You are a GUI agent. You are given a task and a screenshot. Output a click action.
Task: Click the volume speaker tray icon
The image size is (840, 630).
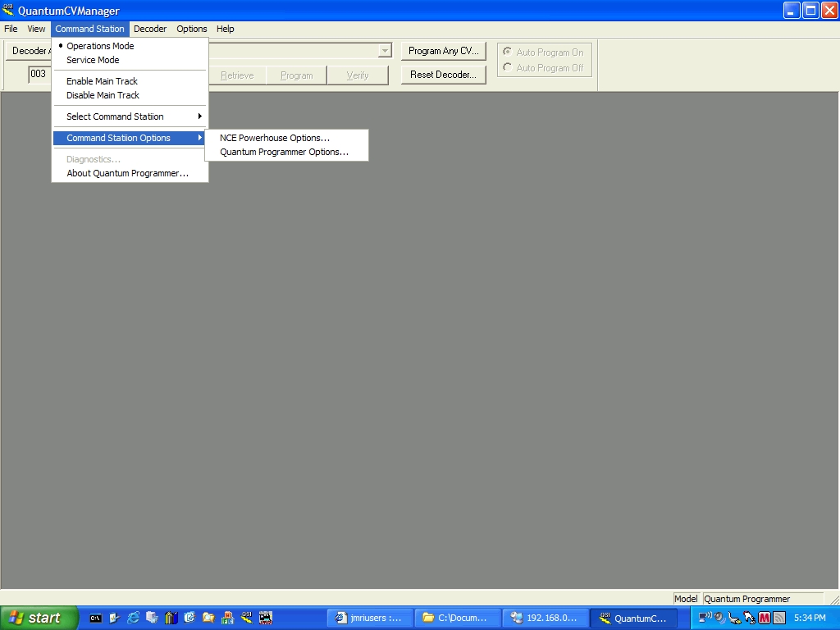(x=719, y=619)
